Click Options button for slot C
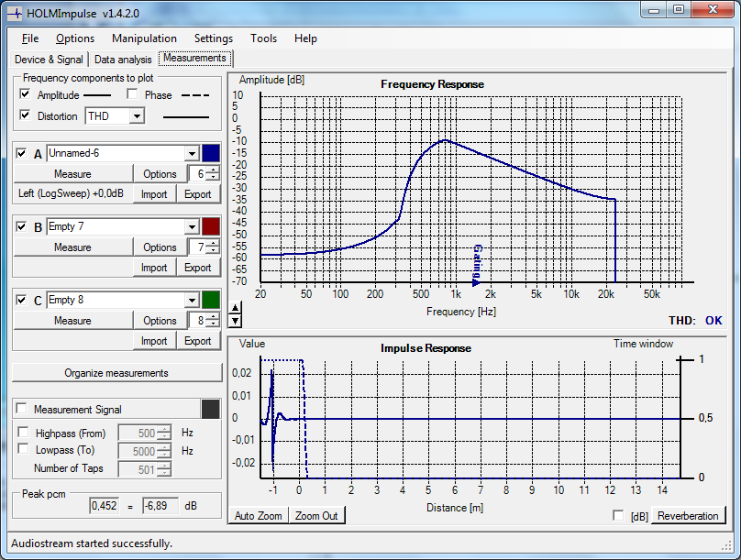 tap(160, 320)
